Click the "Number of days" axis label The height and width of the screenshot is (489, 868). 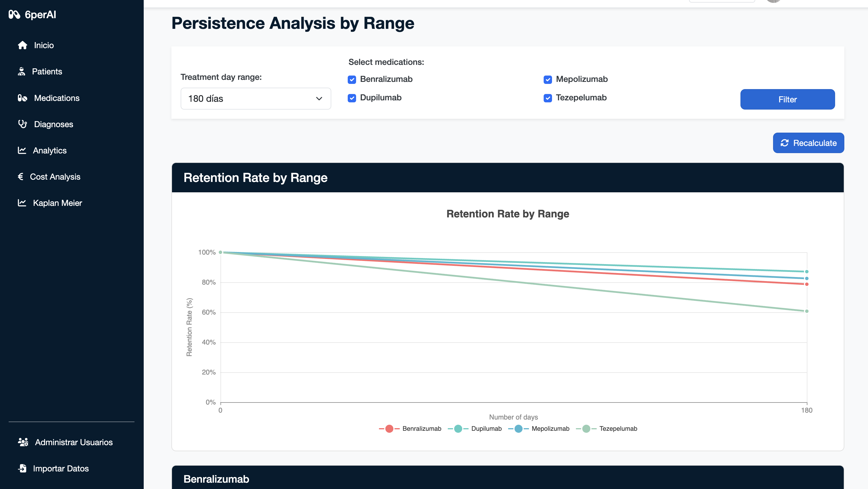click(x=514, y=417)
